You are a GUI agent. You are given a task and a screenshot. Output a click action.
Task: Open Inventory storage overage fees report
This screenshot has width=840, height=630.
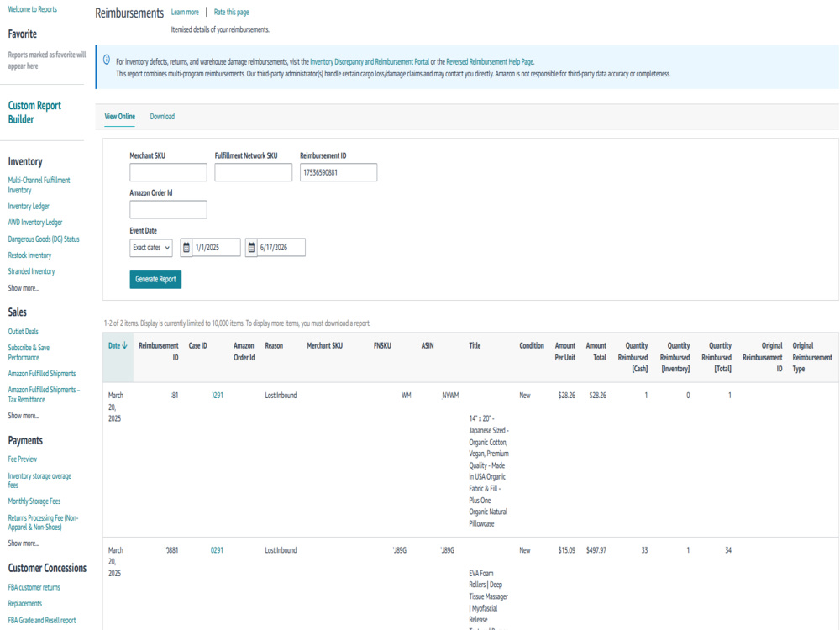[39, 480]
